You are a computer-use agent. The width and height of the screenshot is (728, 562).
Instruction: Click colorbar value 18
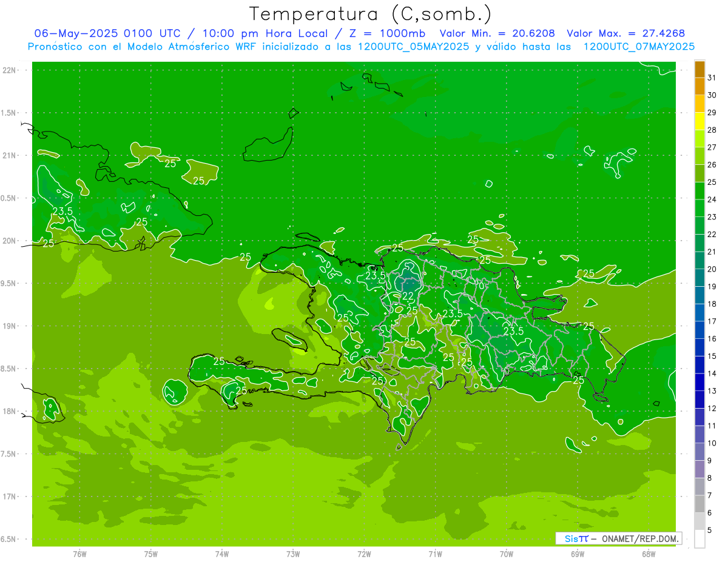tap(712, 304)
